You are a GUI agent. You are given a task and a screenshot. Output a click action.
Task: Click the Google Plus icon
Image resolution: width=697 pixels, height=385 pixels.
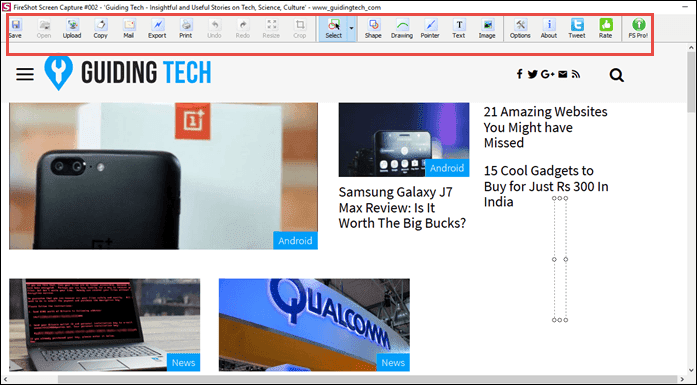click(548, 74)
